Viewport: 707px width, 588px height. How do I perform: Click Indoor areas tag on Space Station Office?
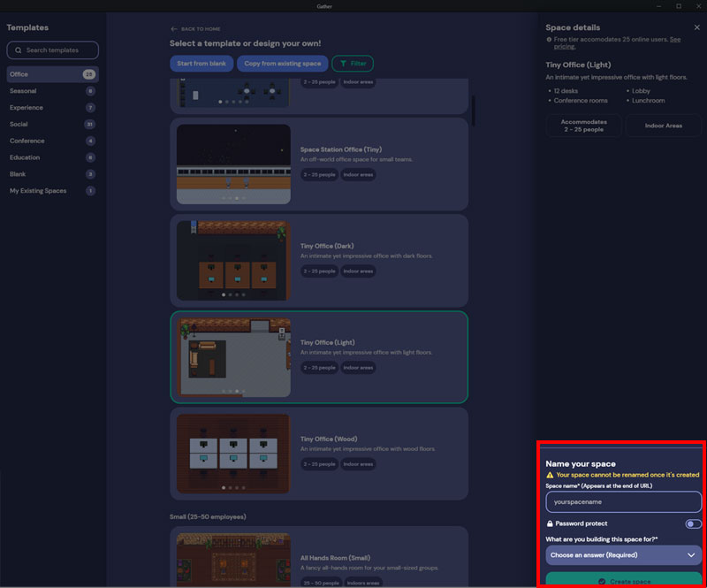coord(358,175)
